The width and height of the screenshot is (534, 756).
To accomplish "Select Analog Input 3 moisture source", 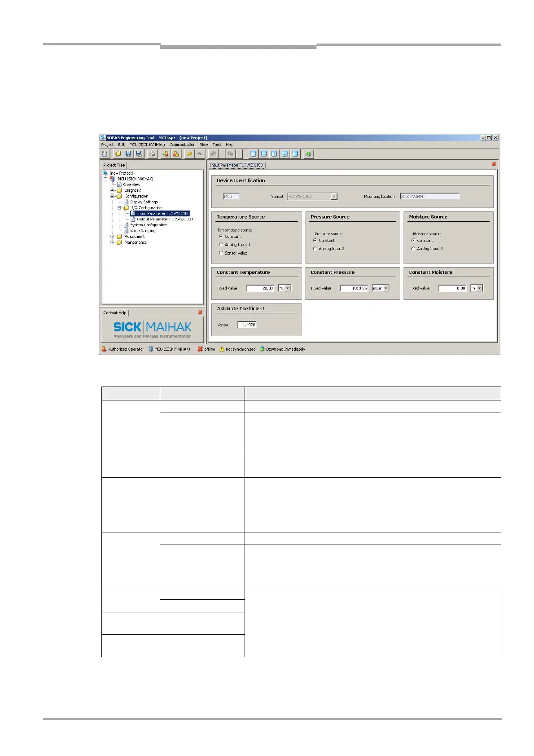I will (413, 249).
